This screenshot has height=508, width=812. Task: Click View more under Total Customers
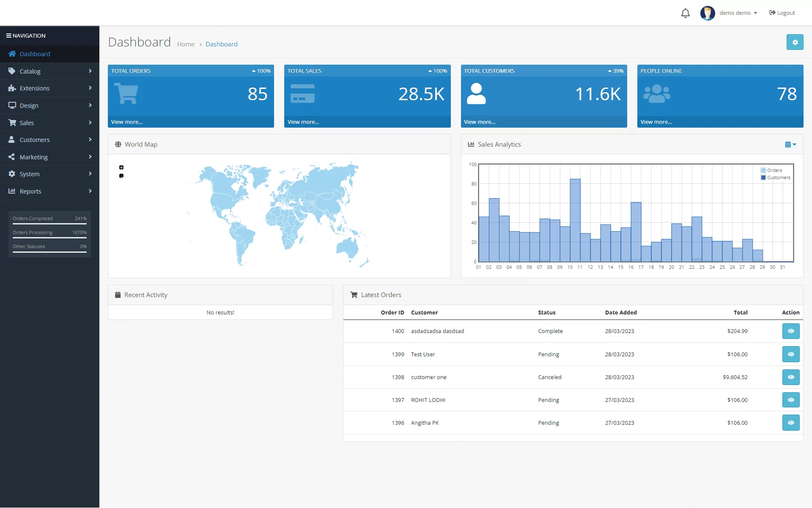(479, 122)
